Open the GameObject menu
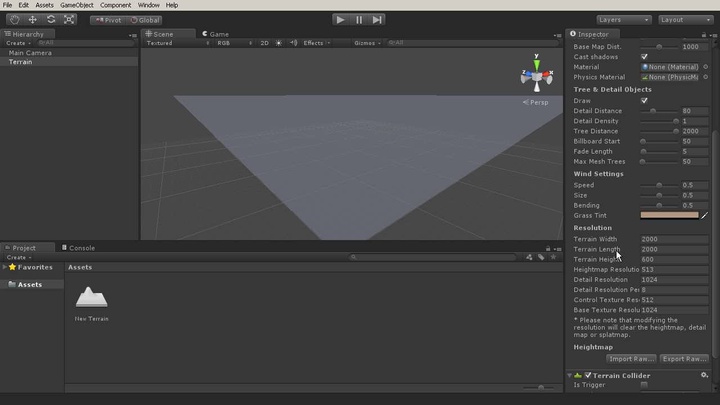The image size is (720, 405). pos(77,5)
